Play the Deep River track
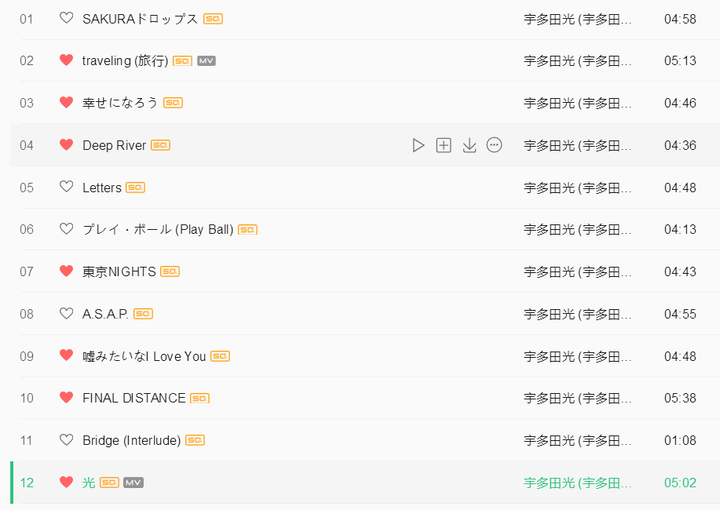This screenshot has height=510, width=720. pos(418,145)
